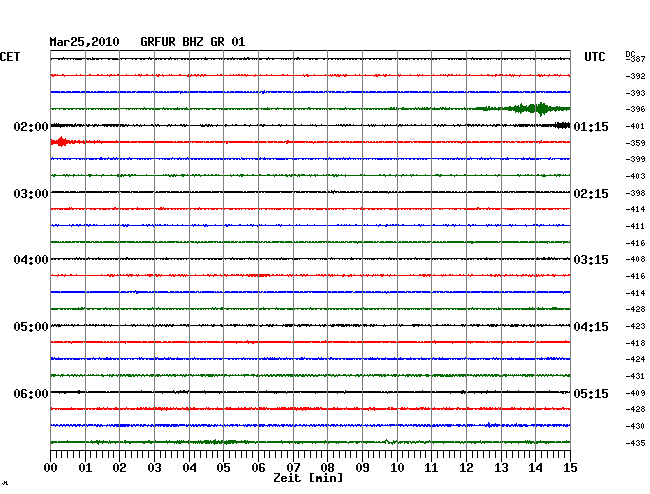Click the CET time label '02:00'
This screenshot has width=650, height=494.
pos(31,127)
